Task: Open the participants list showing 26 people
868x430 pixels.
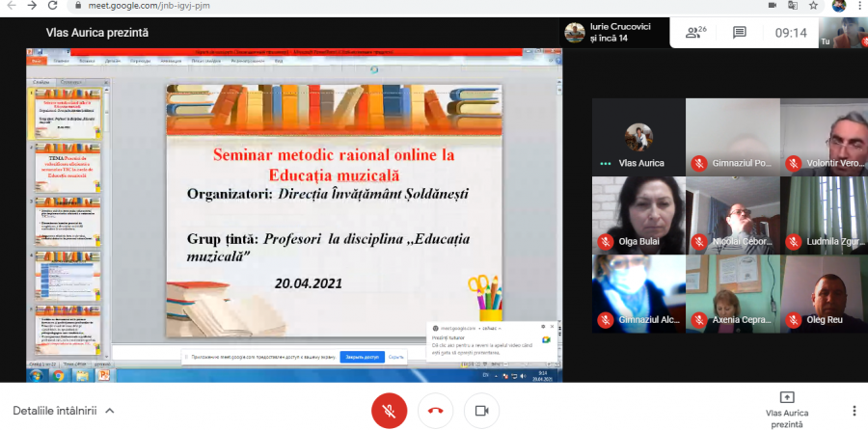Action: (695, 32)
